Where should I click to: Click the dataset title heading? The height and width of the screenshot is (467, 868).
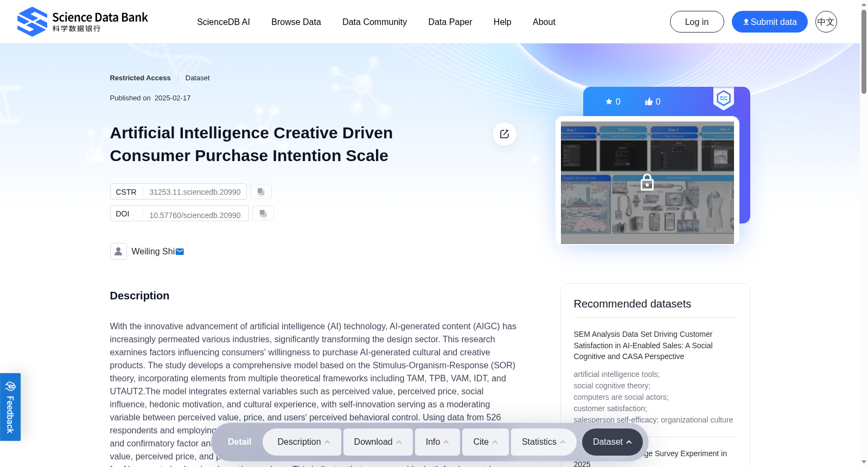252,144
